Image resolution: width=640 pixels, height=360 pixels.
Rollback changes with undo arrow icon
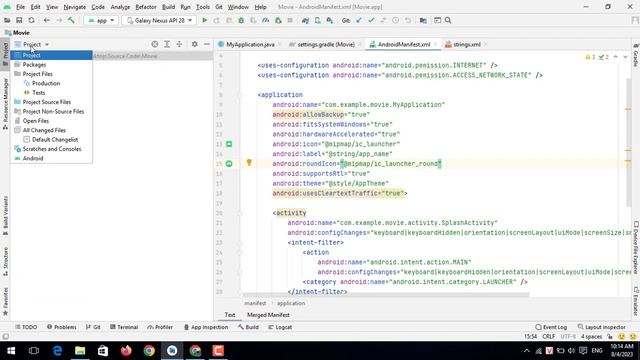pyautogui.click(x=408, y=20)
